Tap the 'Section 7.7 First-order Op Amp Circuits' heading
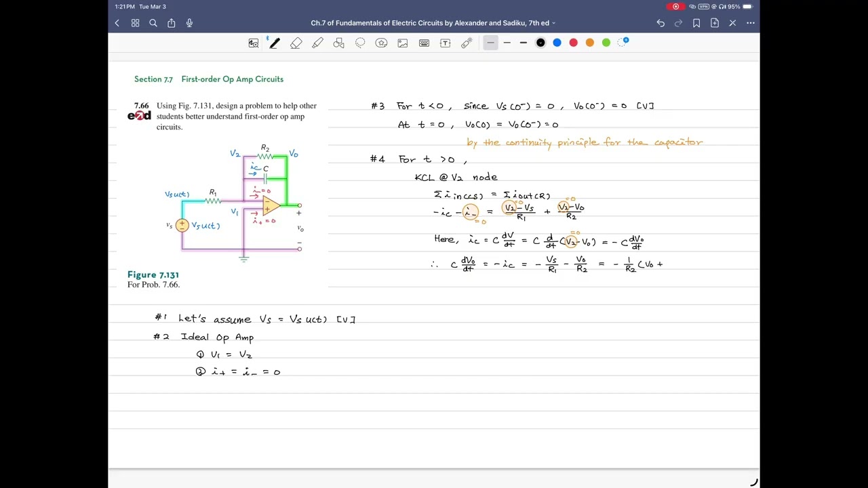This screenshot has height=488, width=868. [209, 79]
